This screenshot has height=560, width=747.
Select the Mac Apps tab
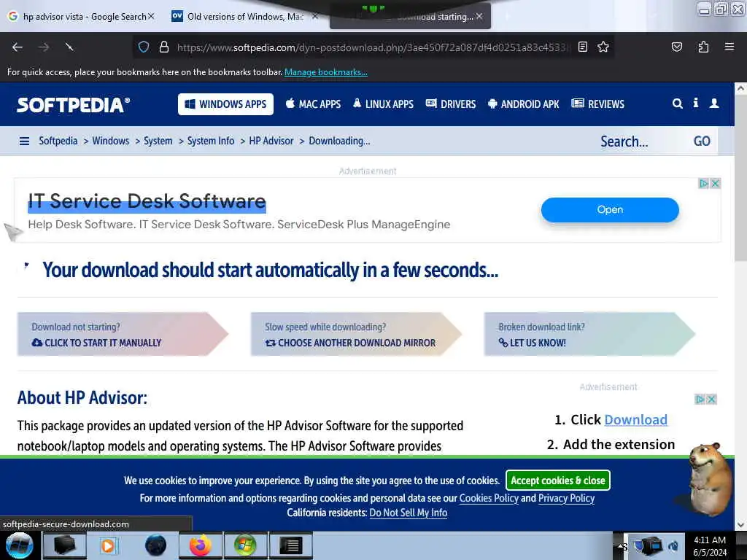pos(313,104)
